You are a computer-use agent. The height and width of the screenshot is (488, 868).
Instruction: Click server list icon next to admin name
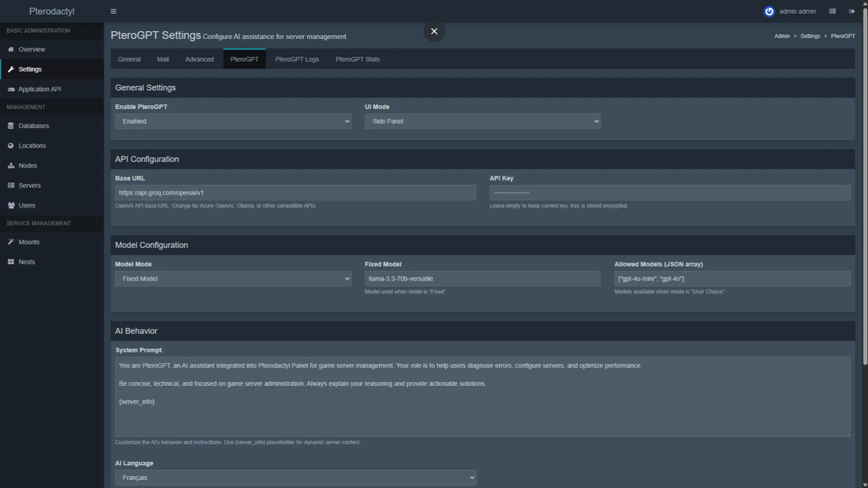pos(832,11)
